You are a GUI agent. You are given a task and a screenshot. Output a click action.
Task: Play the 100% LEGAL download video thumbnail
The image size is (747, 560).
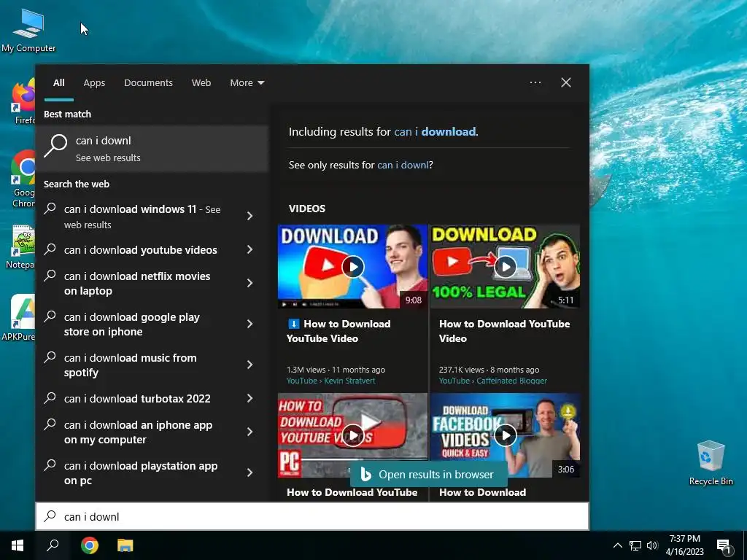click(505, 266)
